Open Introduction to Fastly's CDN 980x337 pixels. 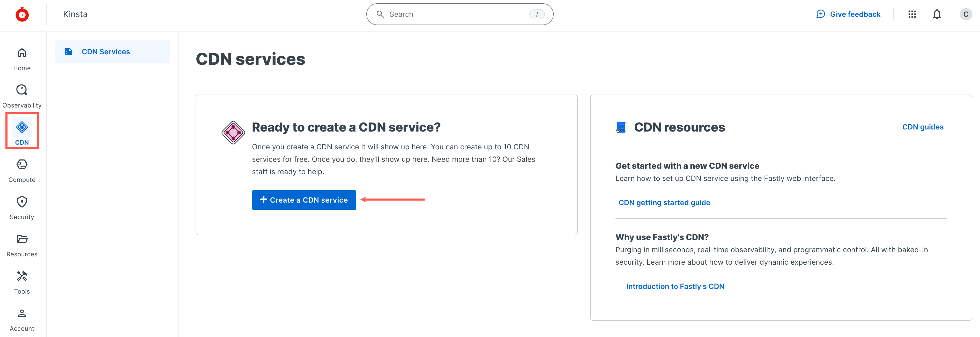[x=675, y=286]
